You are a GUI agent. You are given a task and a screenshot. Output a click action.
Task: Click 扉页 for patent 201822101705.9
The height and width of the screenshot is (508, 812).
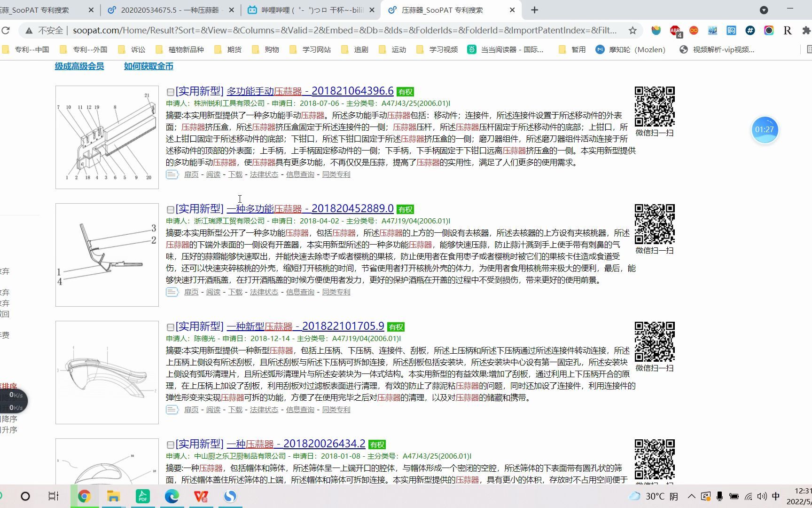(x=191, y=410)
